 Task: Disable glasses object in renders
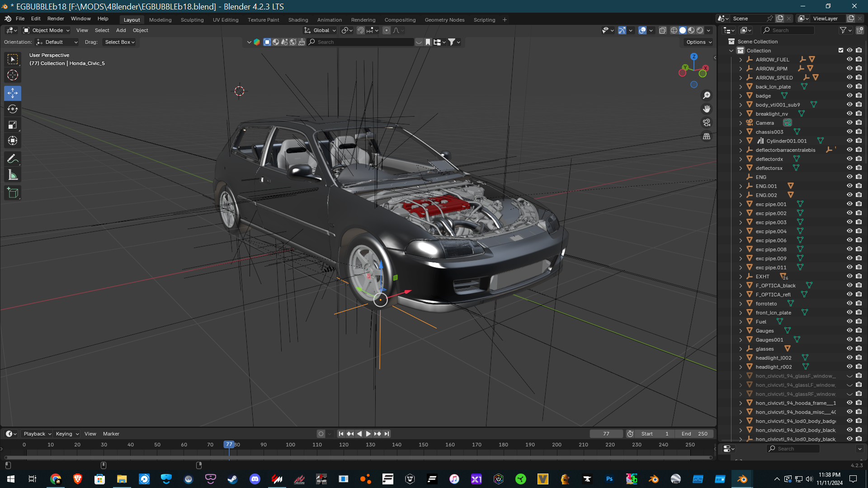click(x=859, y=348)
